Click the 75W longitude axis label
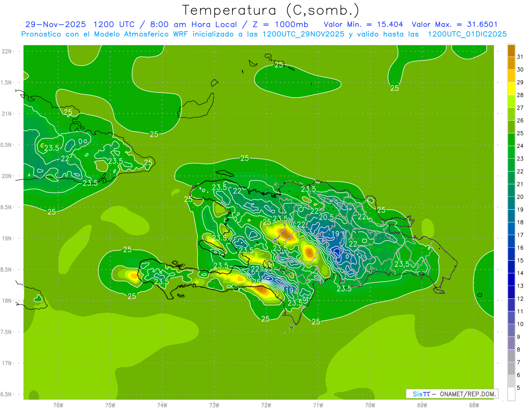The height and width of the screenshot is (411, 532). 110,405
